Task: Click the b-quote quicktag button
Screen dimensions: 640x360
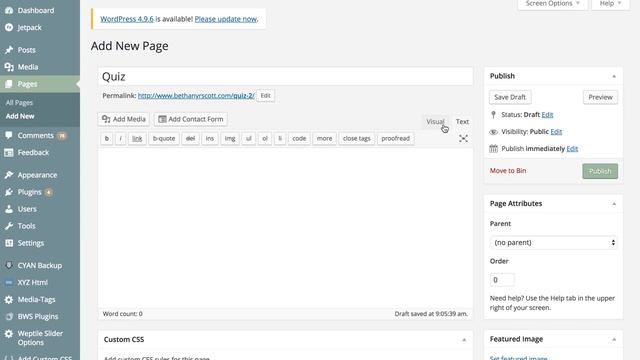Action: point(164,138)
